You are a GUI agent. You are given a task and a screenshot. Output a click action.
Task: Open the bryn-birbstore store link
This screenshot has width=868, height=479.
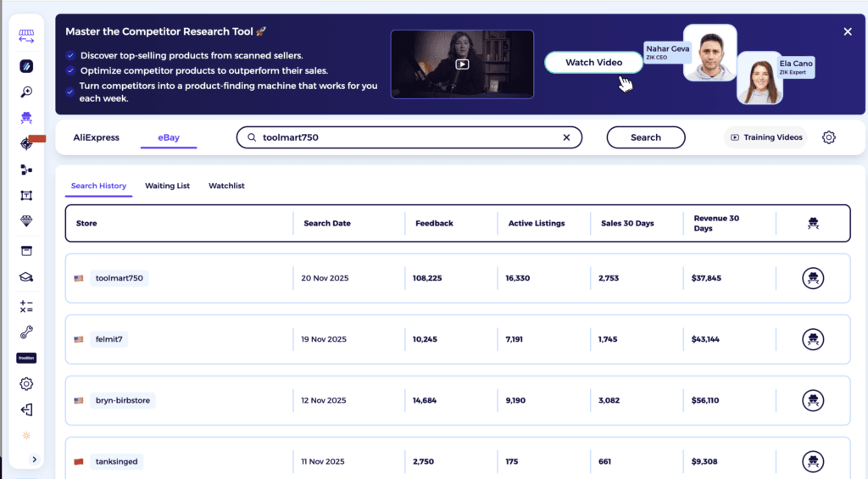pos(122,400)
